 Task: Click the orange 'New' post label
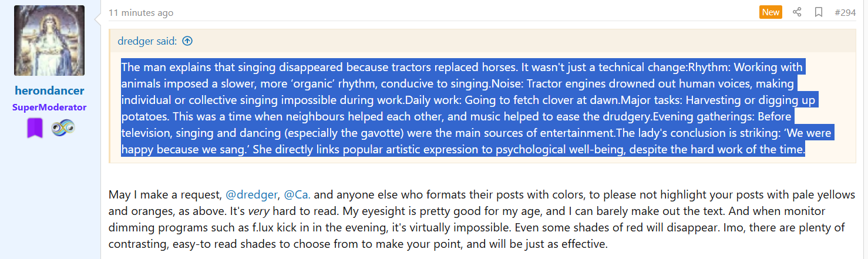pos(771,12)
